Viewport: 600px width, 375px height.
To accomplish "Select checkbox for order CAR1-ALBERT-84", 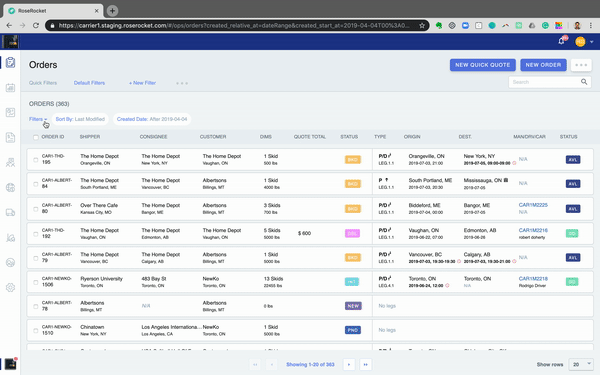I will click(x=36, y=184).
